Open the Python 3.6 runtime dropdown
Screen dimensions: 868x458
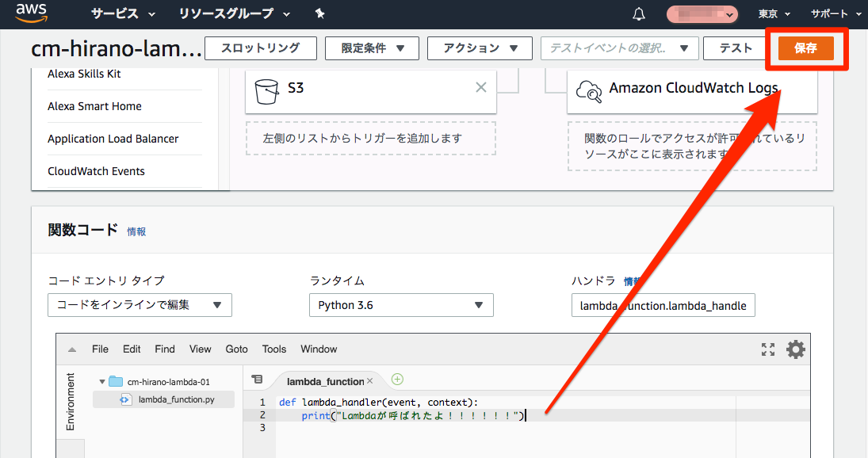401,305
